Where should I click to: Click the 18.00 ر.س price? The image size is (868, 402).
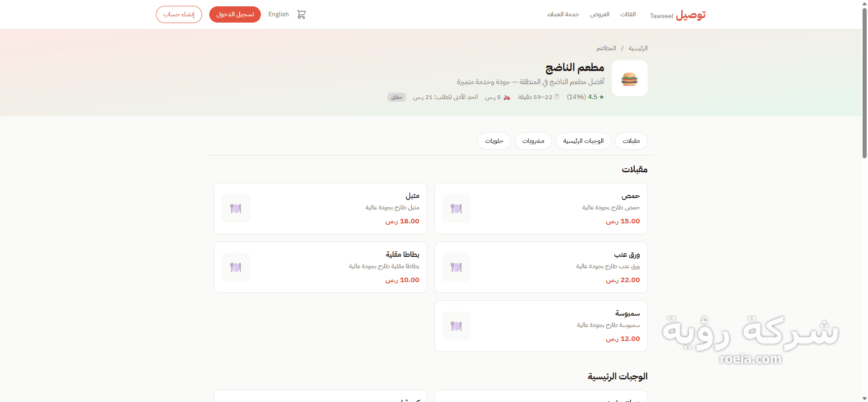(x=402, y=221)
